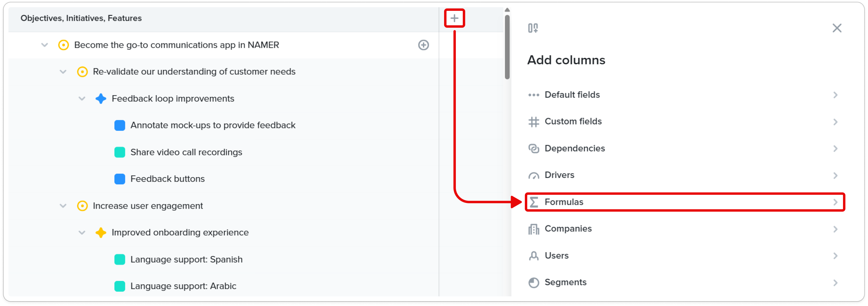Click the teal swatch beside Share video call recordings
This screenshot has height=306, width=868.
[x=120, y=152]
